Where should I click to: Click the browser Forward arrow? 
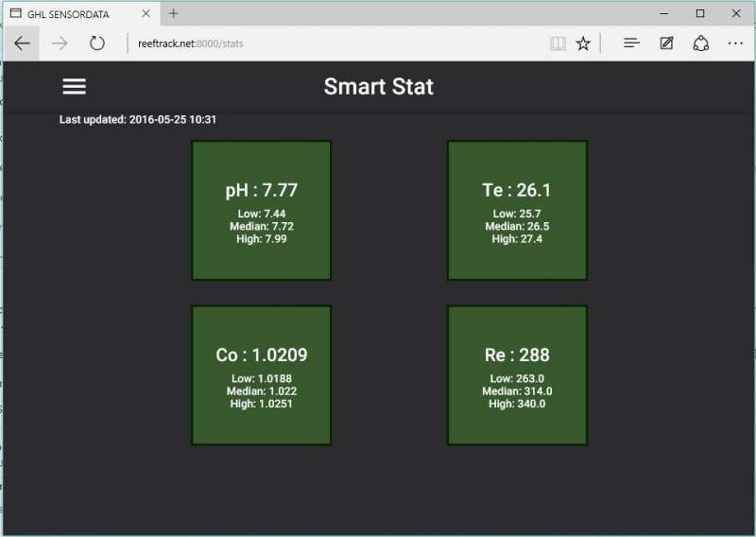click(60, 43)
